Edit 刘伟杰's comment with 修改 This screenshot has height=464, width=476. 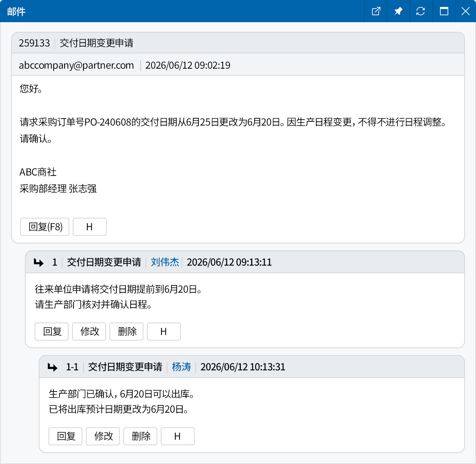[89, 332]
